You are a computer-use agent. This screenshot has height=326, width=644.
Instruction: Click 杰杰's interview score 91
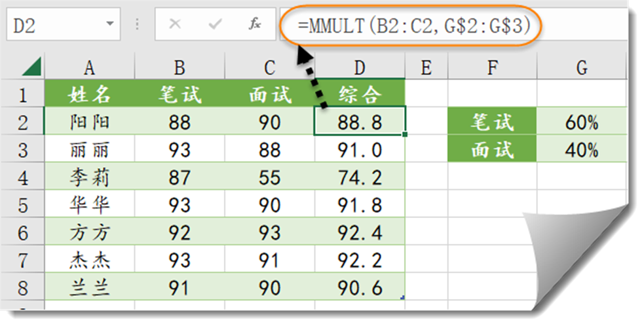click(x=269, y=259)
